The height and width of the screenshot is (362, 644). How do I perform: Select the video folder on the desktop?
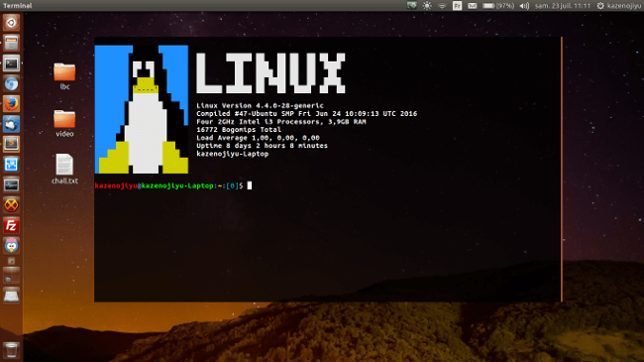[x=64, y=123]
